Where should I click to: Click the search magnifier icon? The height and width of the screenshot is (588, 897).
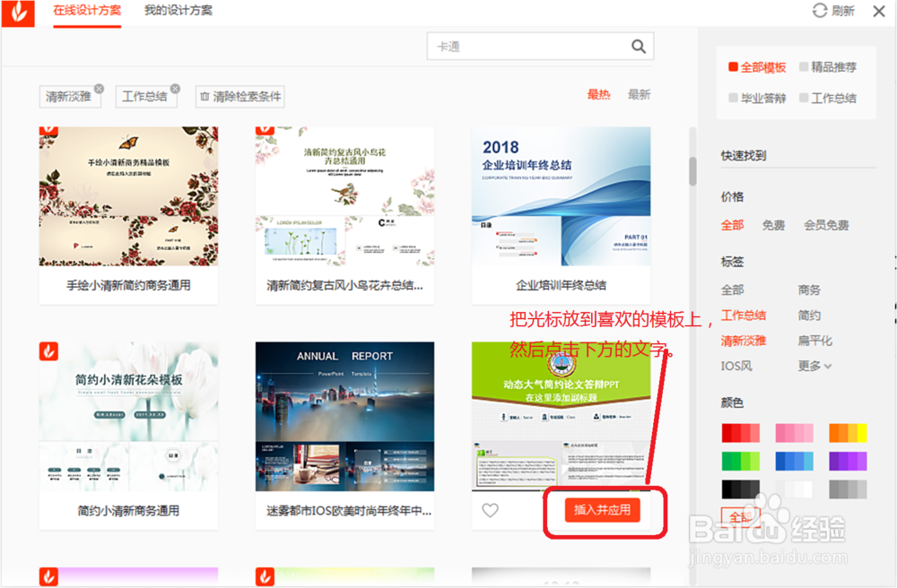pos(638,46)
